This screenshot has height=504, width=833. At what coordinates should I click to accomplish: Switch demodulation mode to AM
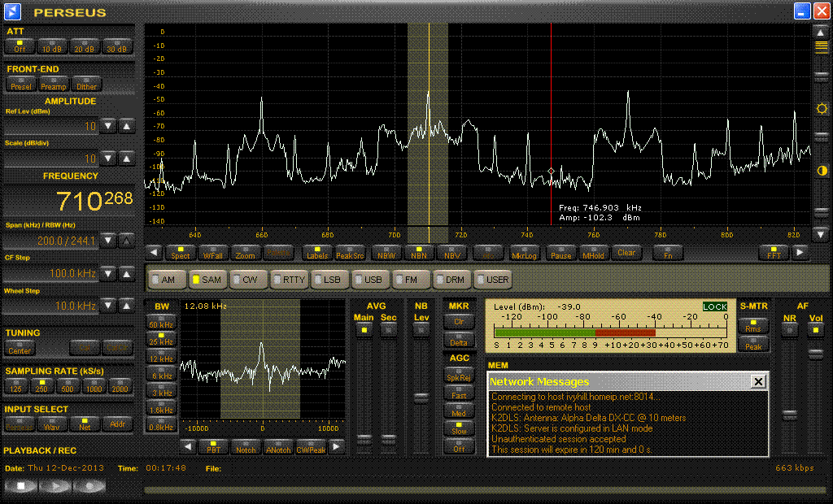click(168, 280)
